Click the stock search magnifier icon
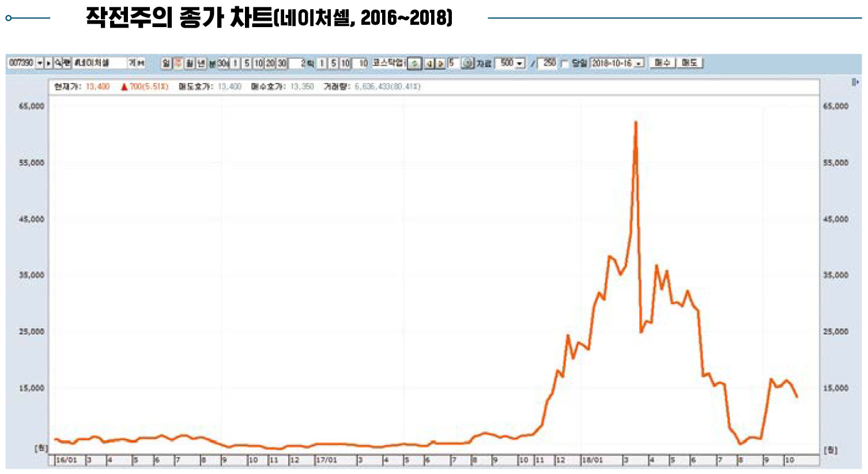 (58, 63)
